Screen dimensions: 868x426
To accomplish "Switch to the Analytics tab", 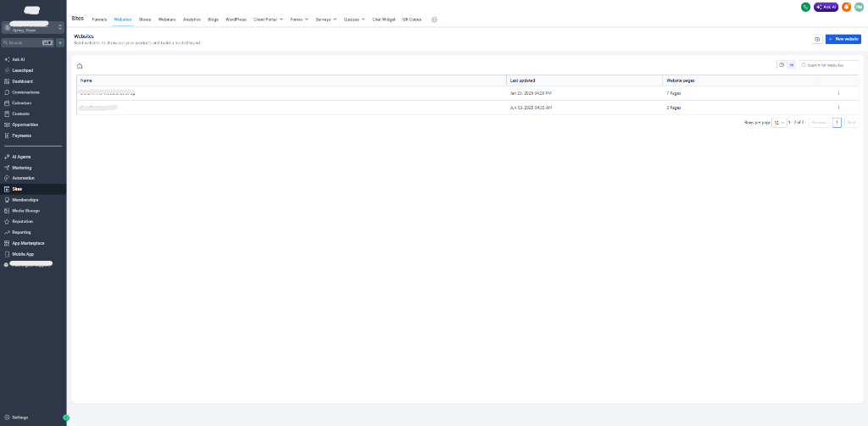I will pos(192,19).
